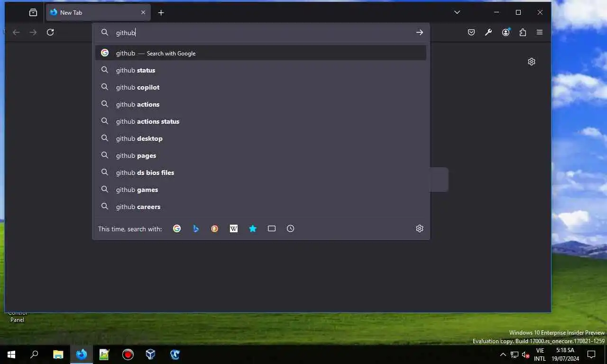Reload the current page
Viewport: 607px width, 364px height.
(50, 32)
